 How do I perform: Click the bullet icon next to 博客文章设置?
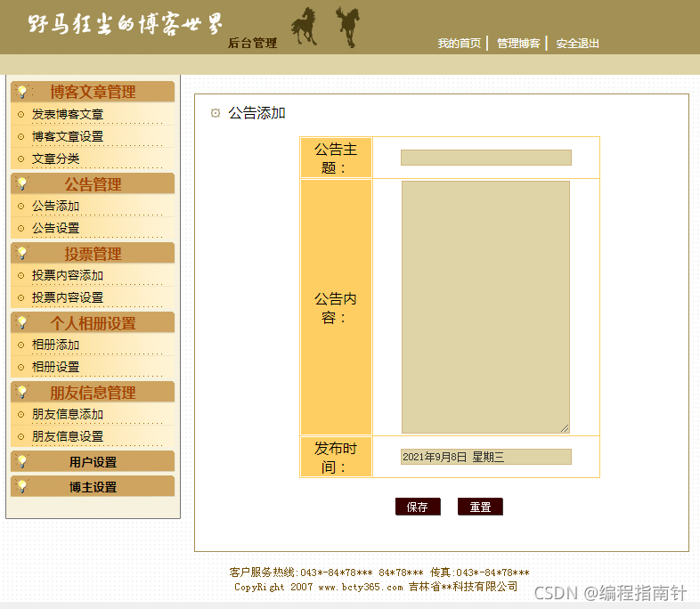point(20,136)
